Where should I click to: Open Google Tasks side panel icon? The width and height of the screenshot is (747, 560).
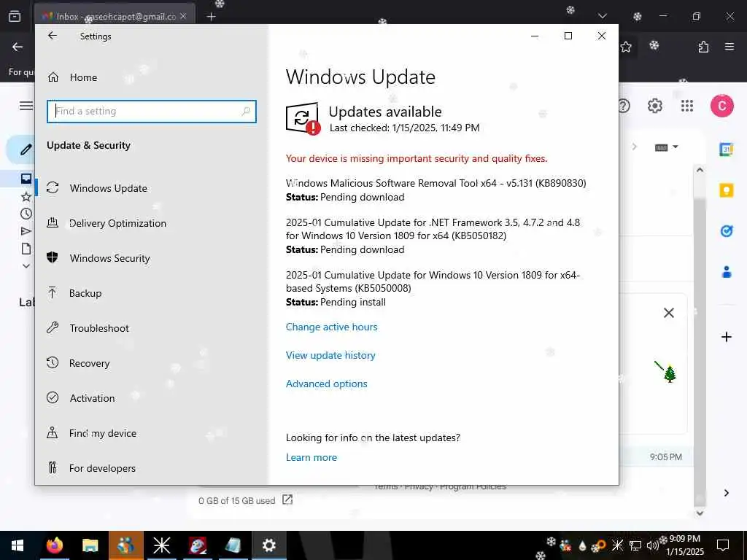[x=726, y=231]
